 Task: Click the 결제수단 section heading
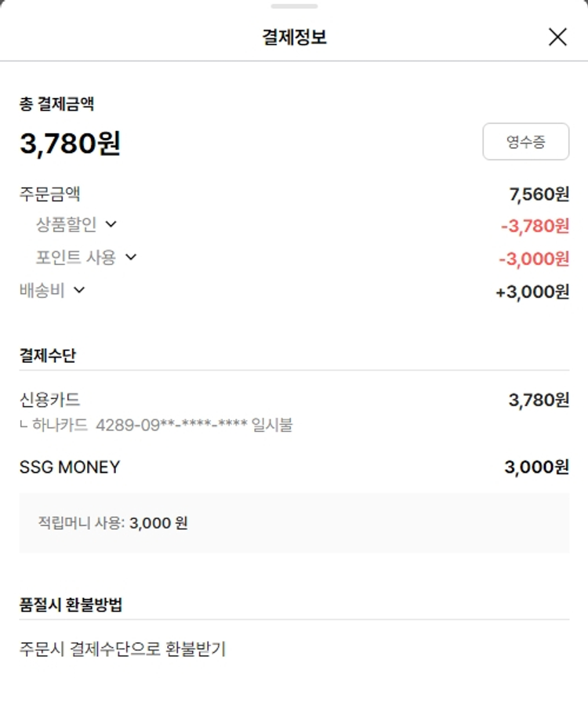(x=48, y=355)
